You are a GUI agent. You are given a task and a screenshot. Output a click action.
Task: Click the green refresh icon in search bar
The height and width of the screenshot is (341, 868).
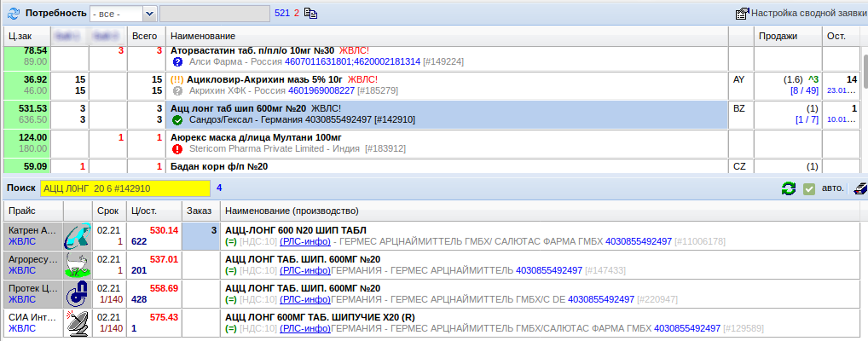tap(789, 188)
